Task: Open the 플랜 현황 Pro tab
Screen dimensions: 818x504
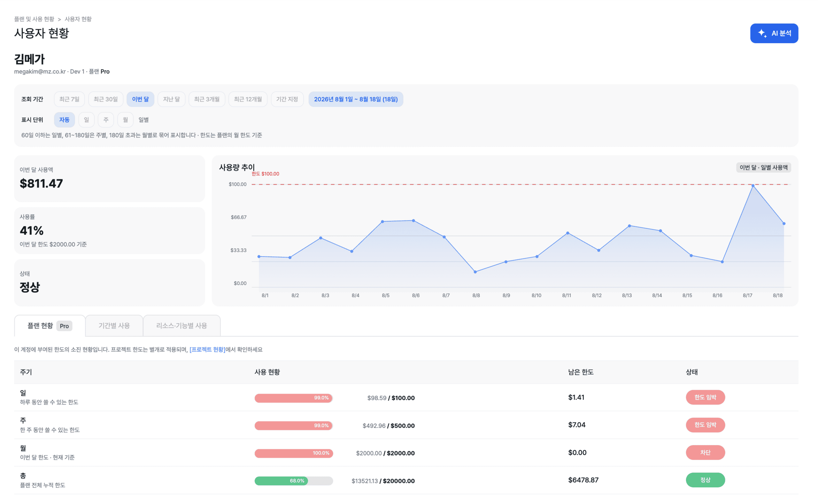Action: pos(50,326)
